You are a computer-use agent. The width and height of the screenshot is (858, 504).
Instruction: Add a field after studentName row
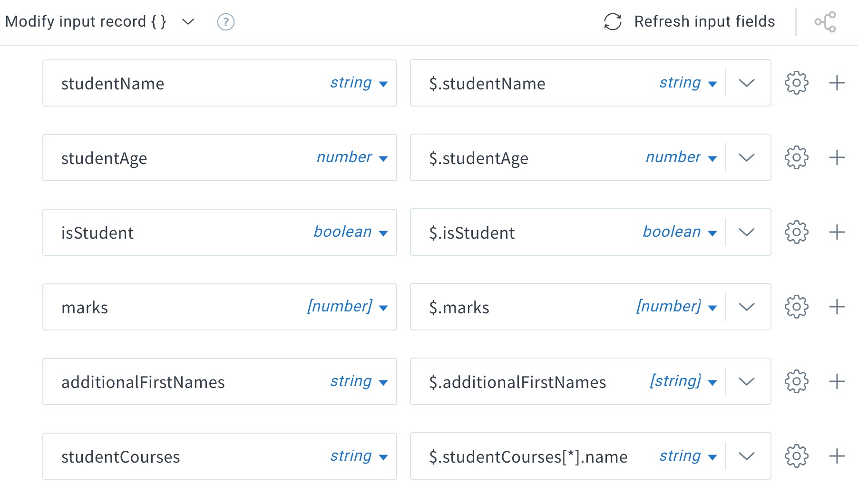click(837, 83)
